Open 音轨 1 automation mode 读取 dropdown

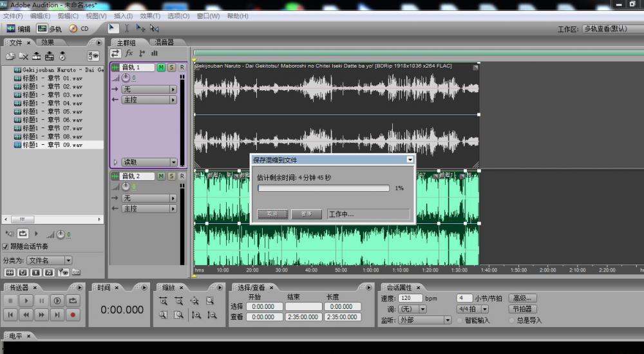(149, 162)
